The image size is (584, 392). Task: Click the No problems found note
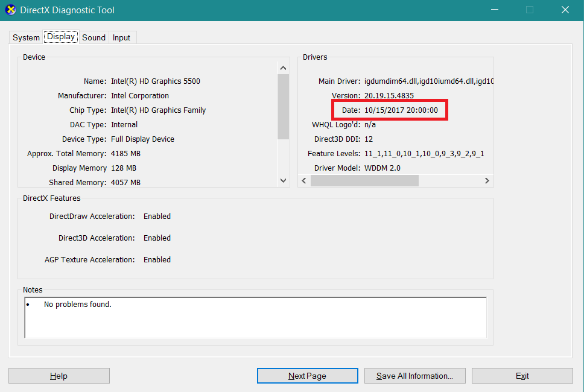click(77, 305)
